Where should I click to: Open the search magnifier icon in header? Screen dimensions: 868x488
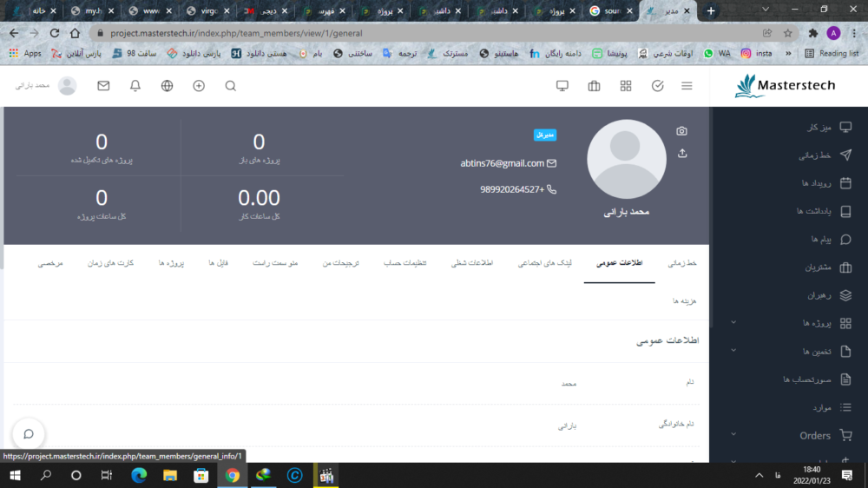point(230,86)
